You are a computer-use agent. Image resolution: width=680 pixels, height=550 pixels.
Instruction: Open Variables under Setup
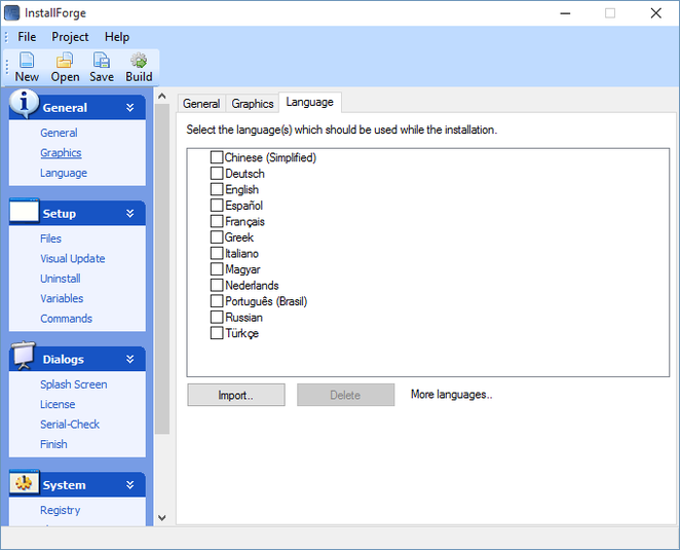coord(62,298)
